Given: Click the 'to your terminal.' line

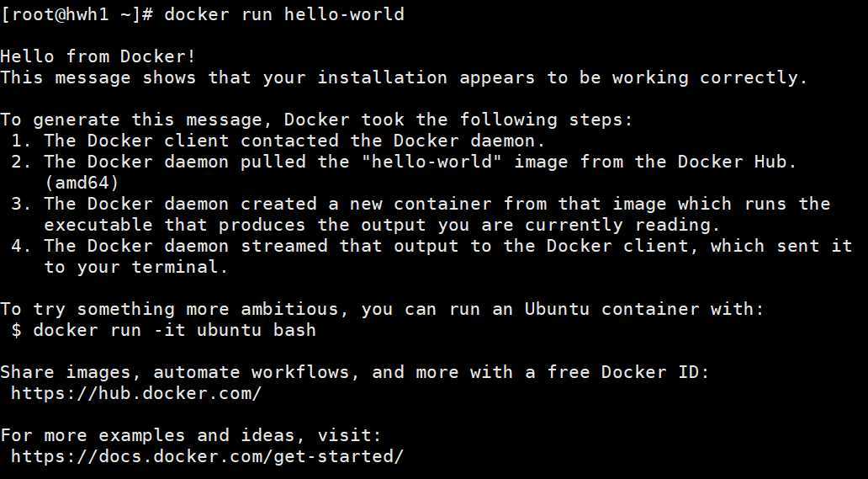Looking at the screenshot, I should click(135, 268).
